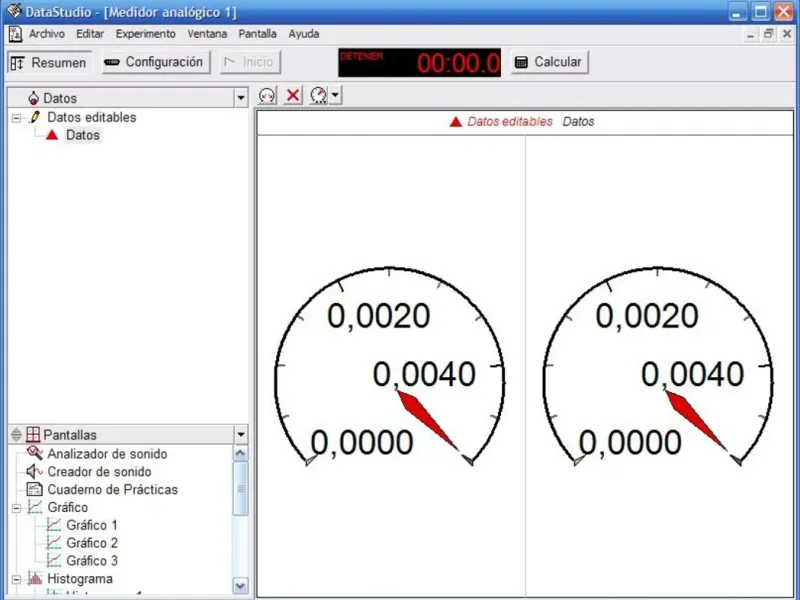Click the meter scale-to-fit icon
Viewport: 800px width, 600px height.
pos(267,95)
